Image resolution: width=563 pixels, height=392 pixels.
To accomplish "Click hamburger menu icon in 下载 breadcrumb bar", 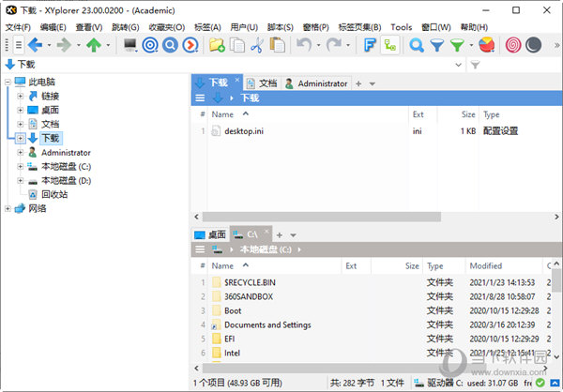I will tap(200, 98).
